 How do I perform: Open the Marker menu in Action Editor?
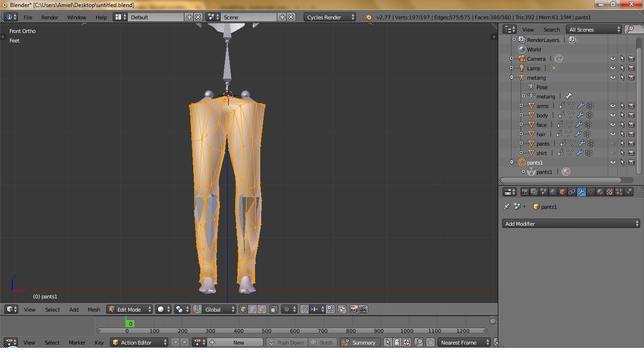tap(77, 342)
